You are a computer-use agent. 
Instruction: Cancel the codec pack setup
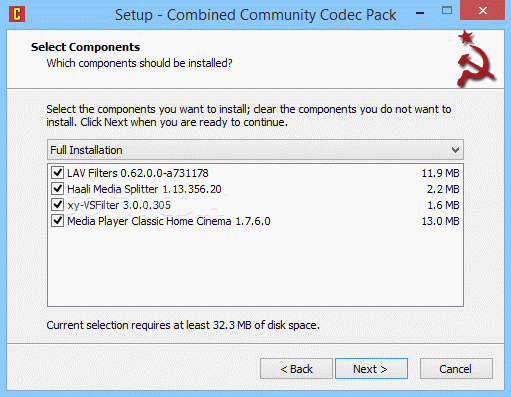coord(456,369)
